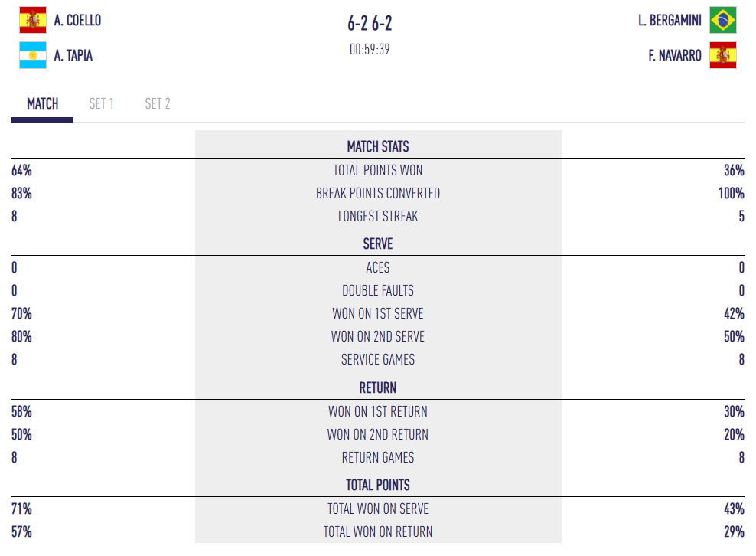Click the Brazil flag beside L. Bergamini
The width and height of the screenshot is (756, 556).
(x=723, y=21)
